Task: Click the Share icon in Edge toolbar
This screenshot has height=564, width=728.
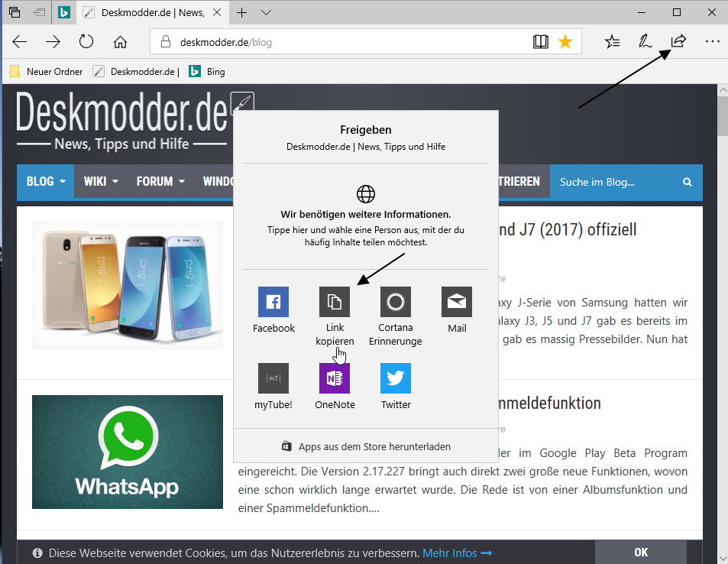Action: pos(678,41)
